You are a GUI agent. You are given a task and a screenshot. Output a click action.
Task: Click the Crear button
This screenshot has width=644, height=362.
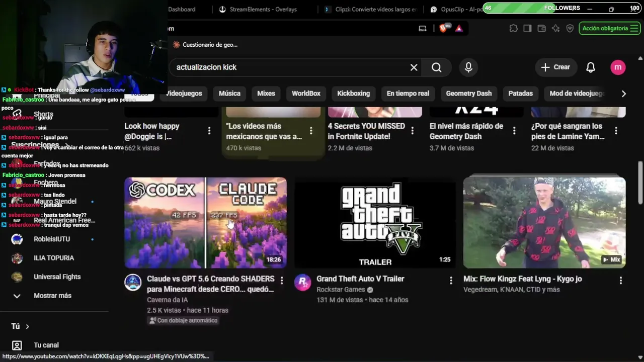pyautogui.click(x=555, y=67)
